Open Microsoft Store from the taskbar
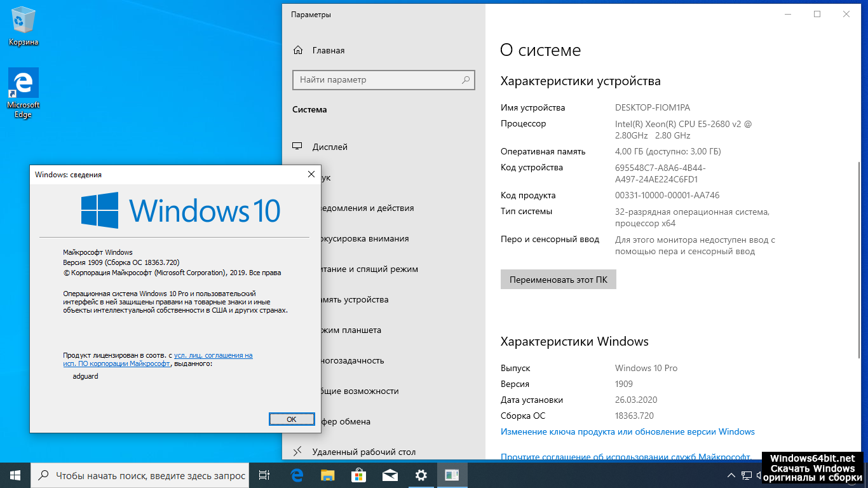The height and width of the screenshot is (488, 868). coord(358,475)
